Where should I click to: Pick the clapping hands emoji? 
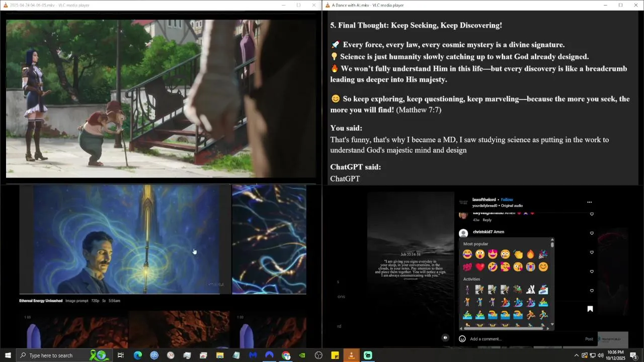518,254
